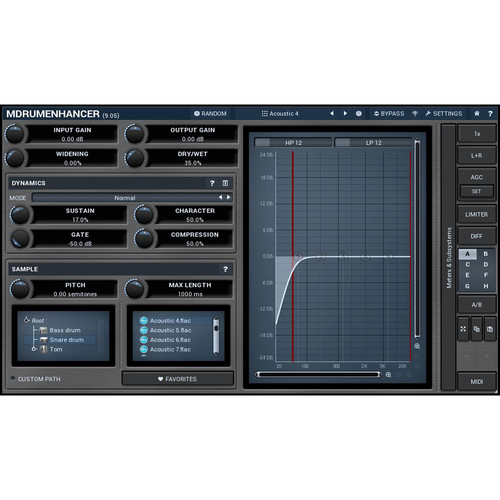Collapse the Root tree node

[27, 320]
